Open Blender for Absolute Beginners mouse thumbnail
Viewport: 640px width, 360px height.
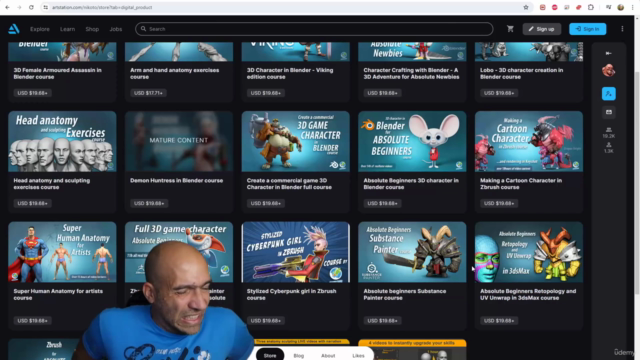(x=412, y=141)
